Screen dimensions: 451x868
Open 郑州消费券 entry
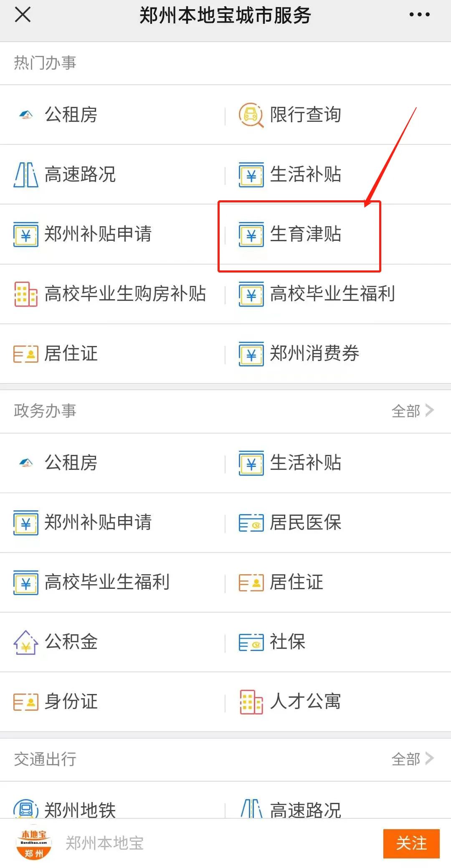click(x=314, y=354)
